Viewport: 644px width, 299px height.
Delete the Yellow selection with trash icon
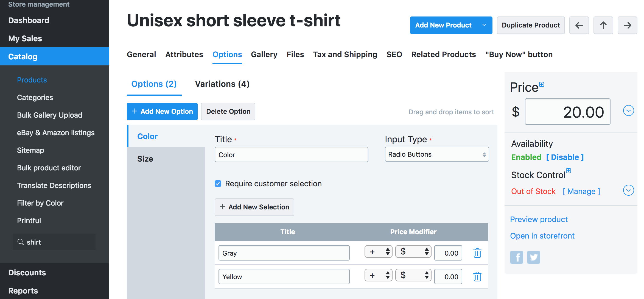tap(477, 276)
